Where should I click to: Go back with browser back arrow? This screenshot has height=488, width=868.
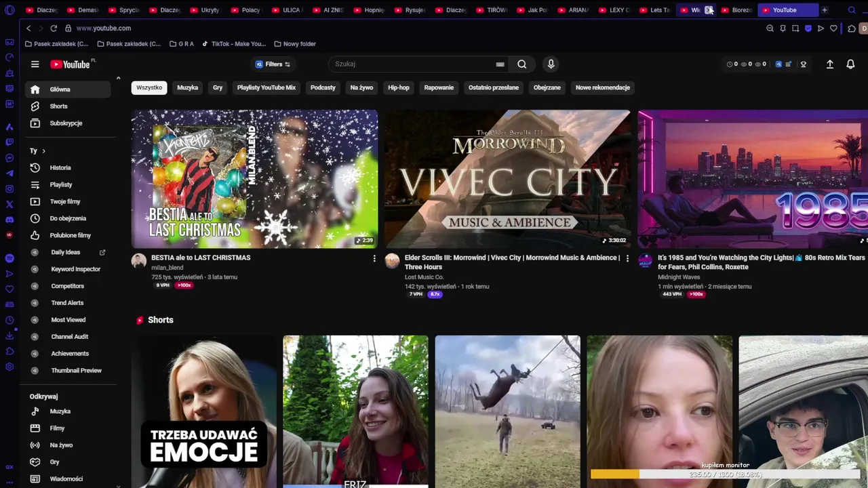pyautogui.click(x=28, y=28)
